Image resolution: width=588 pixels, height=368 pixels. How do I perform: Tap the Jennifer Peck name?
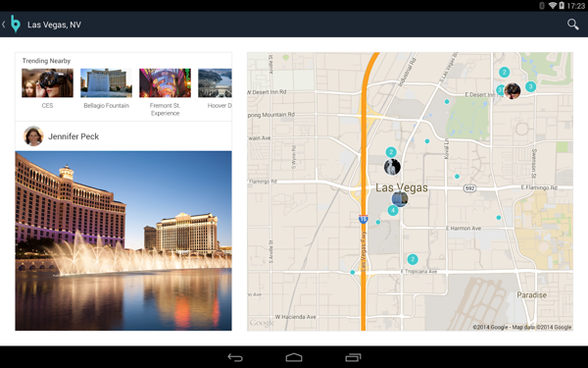click(x=73, y=136)
